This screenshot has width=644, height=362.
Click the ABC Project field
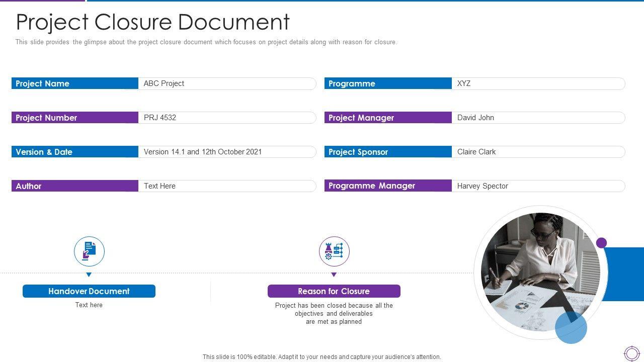227,83
